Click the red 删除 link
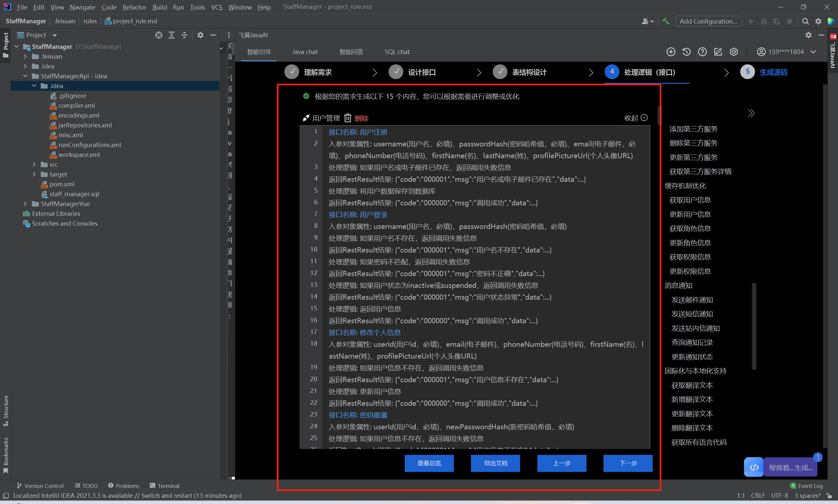 362,118
